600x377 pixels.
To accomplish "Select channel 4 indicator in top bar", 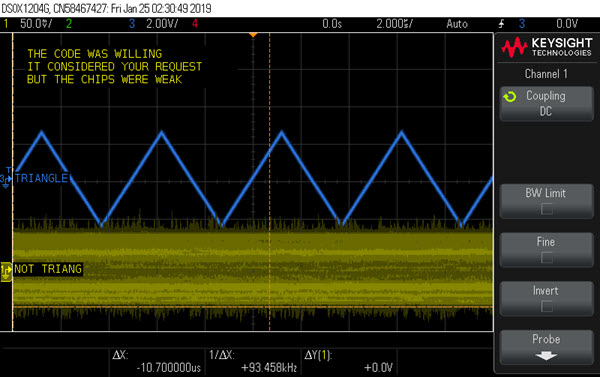I will tap(195, 24).
